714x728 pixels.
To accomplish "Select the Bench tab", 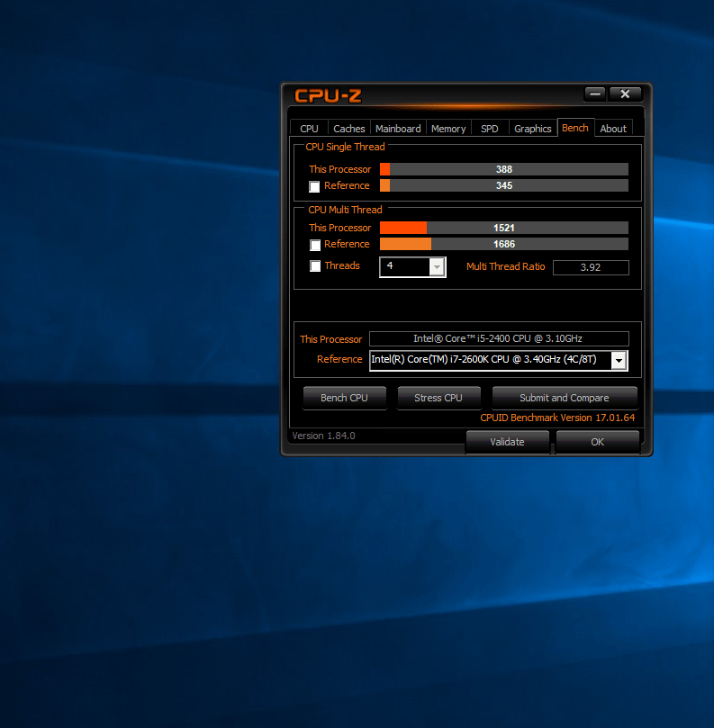I will click(575, 128).
